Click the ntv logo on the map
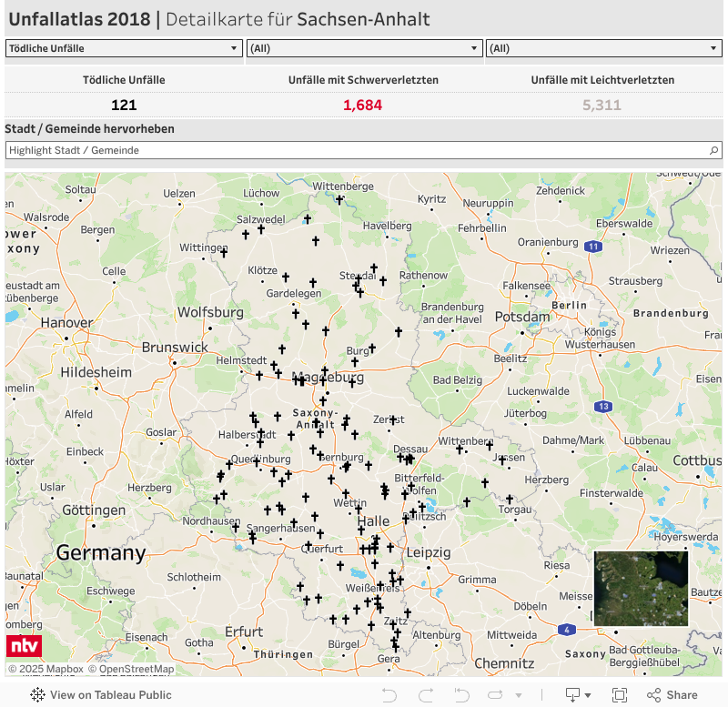Image resolution: width=728 pixels, height=707 pixels. [x=24, y=646]
